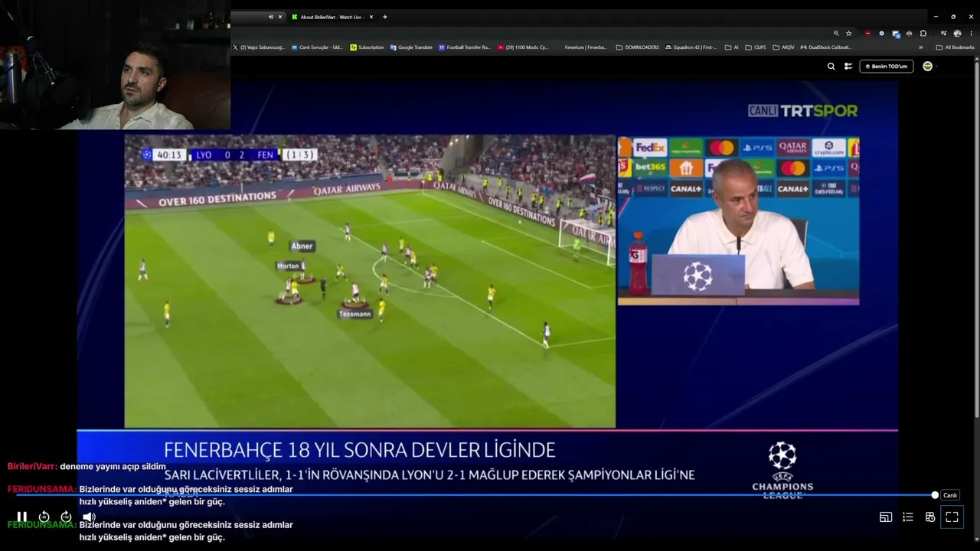Bookmark this page with the star icon
The width and height of the screenshot is (980, 551).
pyautogui.click(x=849, y=34)
